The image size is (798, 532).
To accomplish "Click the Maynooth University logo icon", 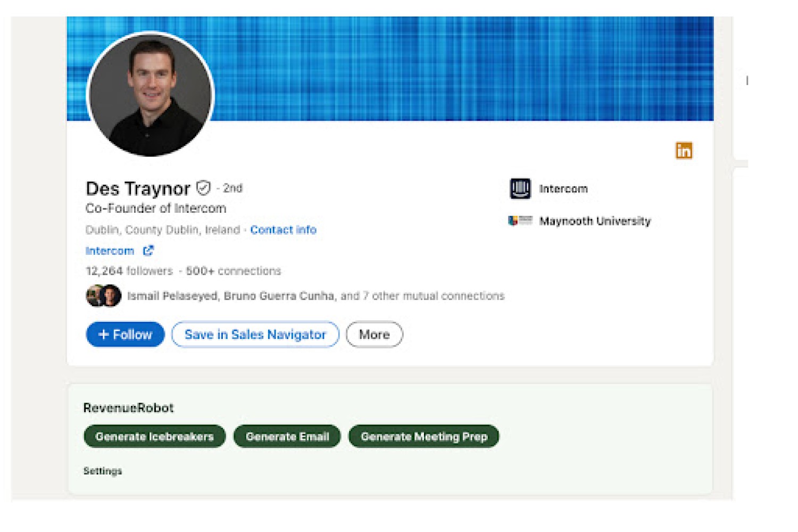I will [520, 220].
